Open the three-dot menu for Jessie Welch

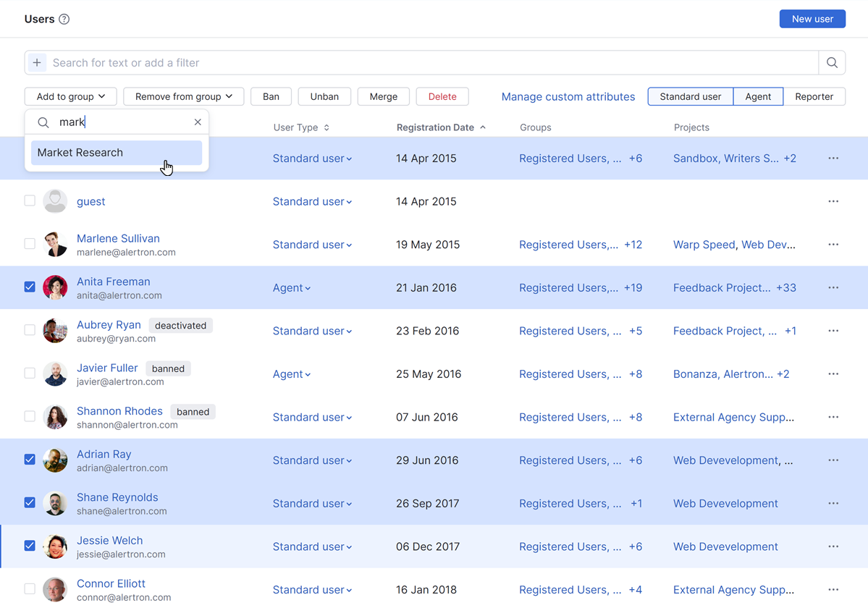(833, 546)
